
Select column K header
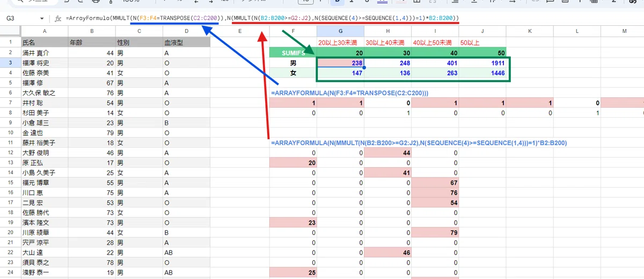coord(530,31)
